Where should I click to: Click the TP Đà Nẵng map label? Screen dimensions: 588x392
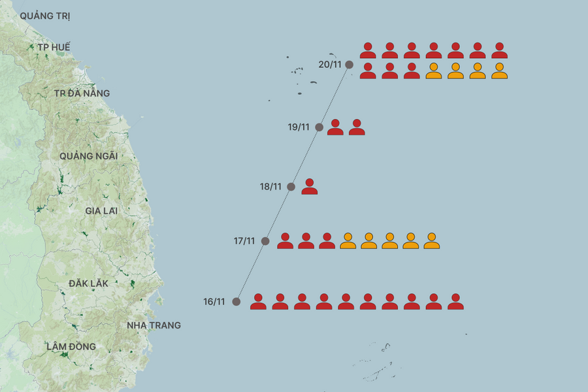point(82,93)
